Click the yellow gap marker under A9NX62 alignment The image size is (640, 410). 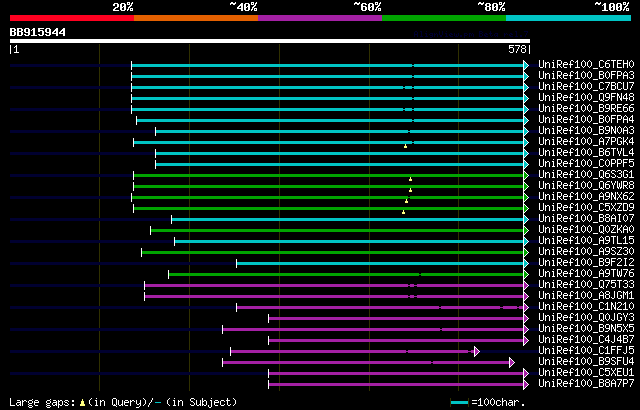[x=406, y=201]
